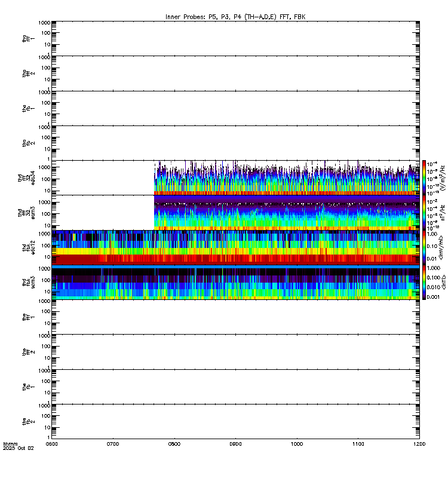Click the '0.01' value on <|mV/m|> color bar
448x478 pixels.
[x=432, y=259]
